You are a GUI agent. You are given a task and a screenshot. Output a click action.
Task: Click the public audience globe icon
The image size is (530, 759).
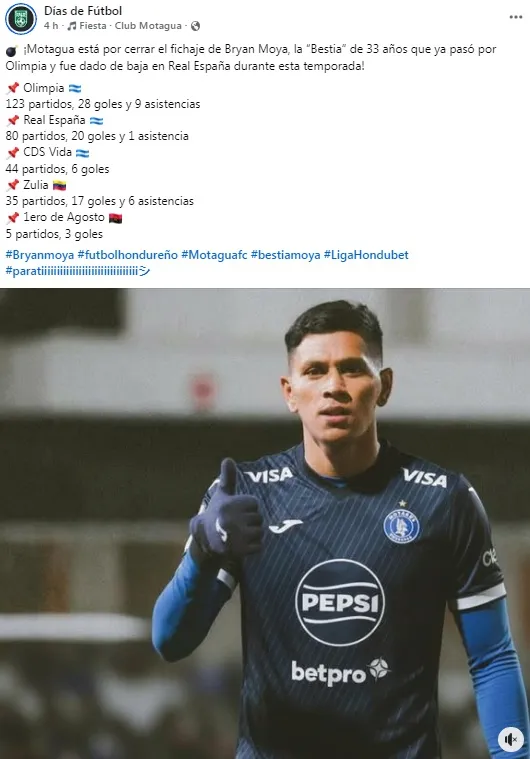coord(196,26)
